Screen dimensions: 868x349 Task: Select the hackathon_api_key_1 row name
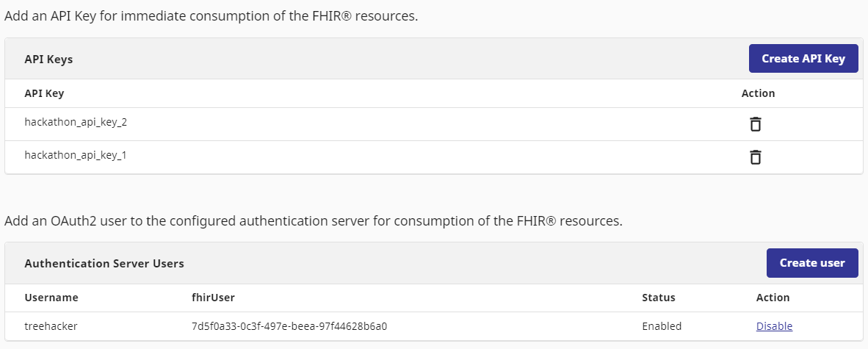[x=76, y=155]
